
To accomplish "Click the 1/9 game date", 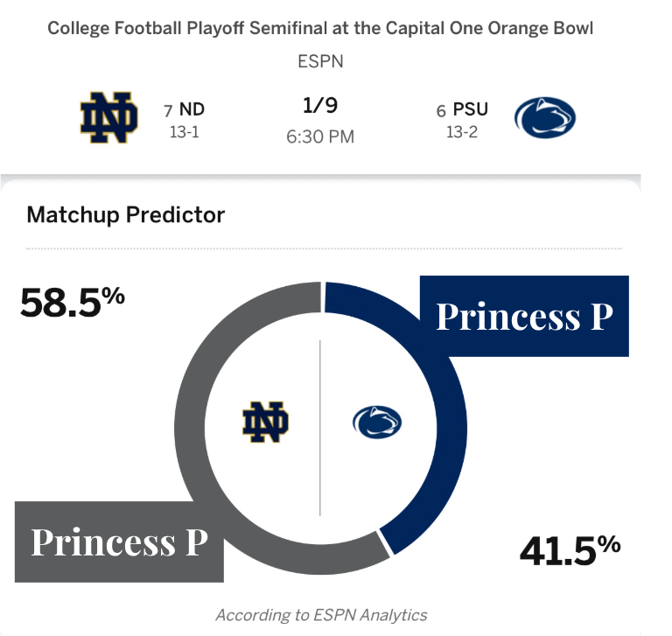I will 320,107.
